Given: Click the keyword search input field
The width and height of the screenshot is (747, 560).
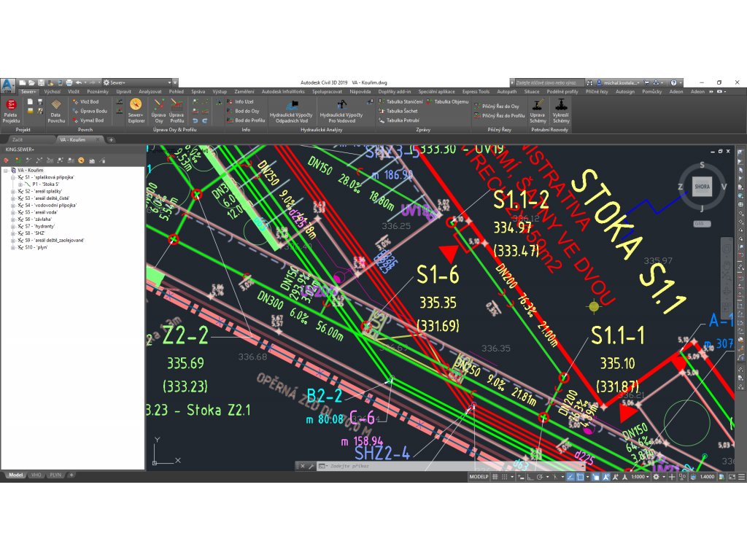Looking at the screenshot, I should point(549,82).
